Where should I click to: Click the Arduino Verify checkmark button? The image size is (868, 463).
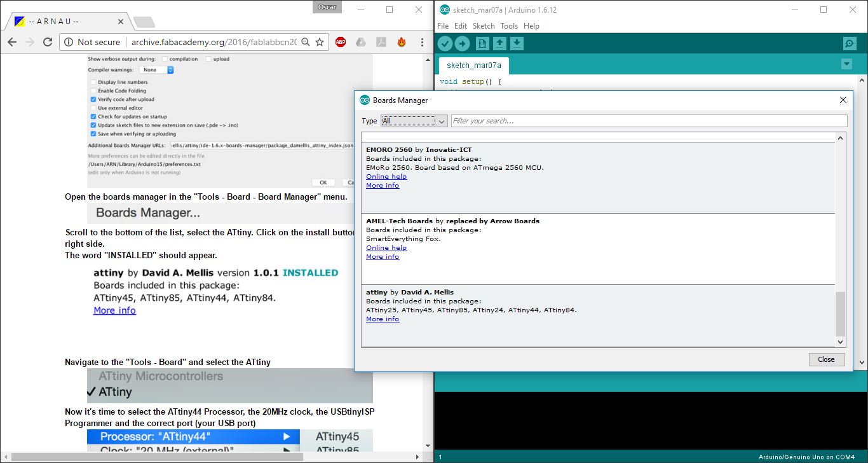coord(445,43)
